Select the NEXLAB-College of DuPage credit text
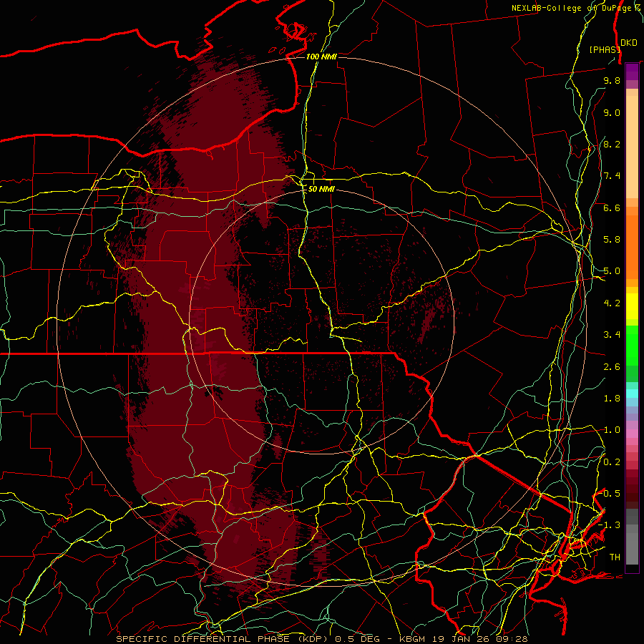This screenshot has width=644, height=644. (573, 8)
